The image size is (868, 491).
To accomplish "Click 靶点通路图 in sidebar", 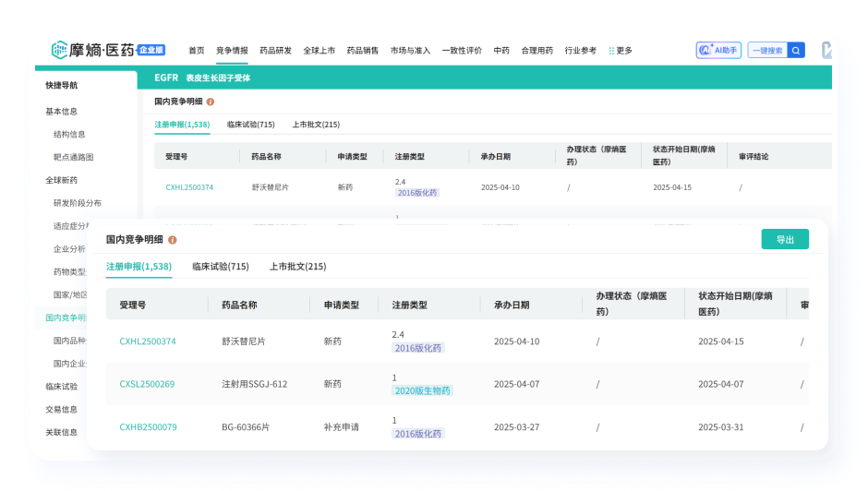I will click(x=74, y=157).
